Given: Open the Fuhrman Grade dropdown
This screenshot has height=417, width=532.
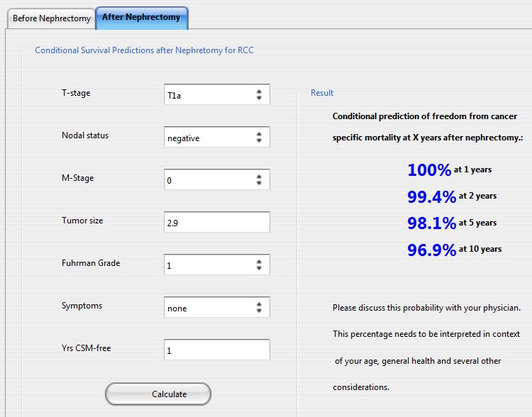Looking at the screenshot, I should coord(217,265).
